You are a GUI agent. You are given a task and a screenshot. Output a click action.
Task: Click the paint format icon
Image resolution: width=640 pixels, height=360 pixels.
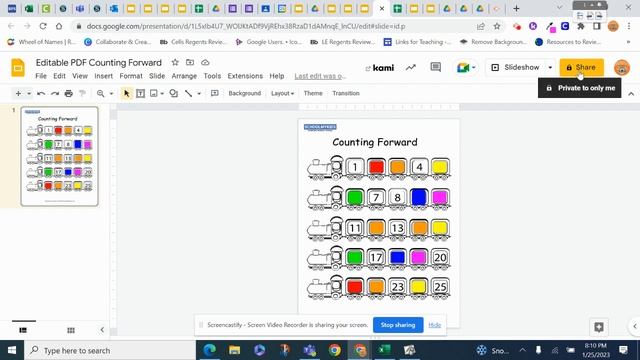pyautogui.click(x=82, y=93)
